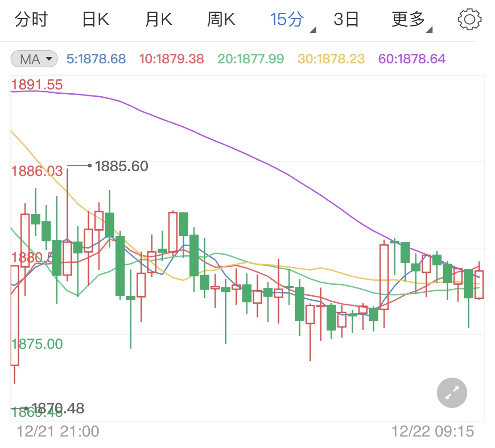Select the purple MA60 value 1878.64
The image size is (495, 448).
[x=411, y=59]
